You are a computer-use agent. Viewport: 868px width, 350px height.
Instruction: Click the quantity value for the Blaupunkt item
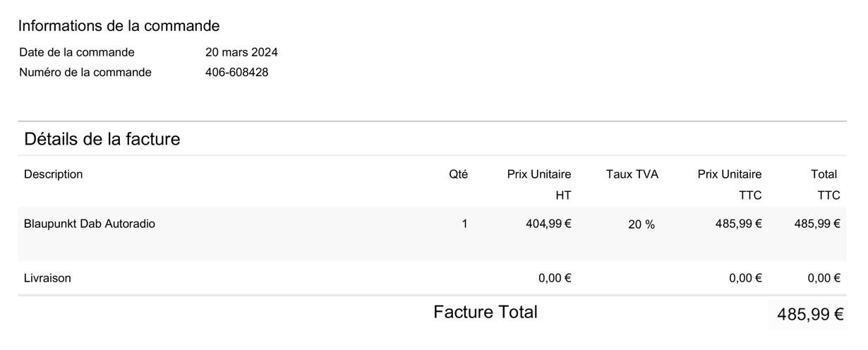(464, 224)
